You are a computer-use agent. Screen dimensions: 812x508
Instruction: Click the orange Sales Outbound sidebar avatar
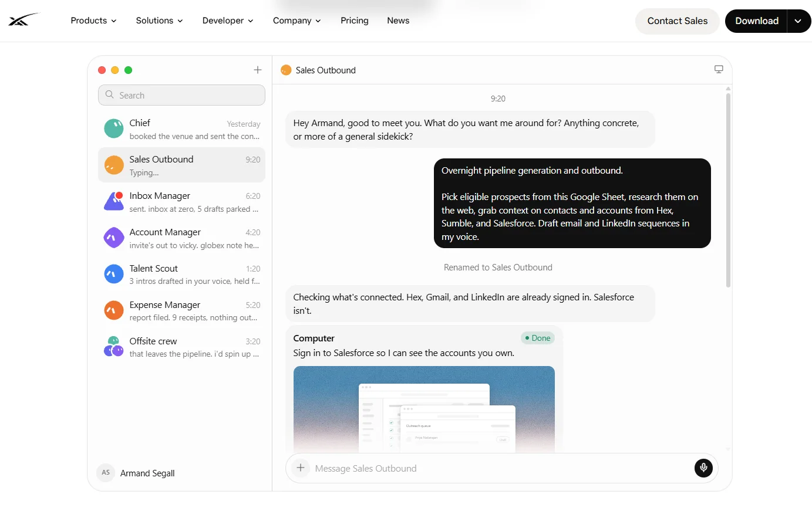point(114,165)
